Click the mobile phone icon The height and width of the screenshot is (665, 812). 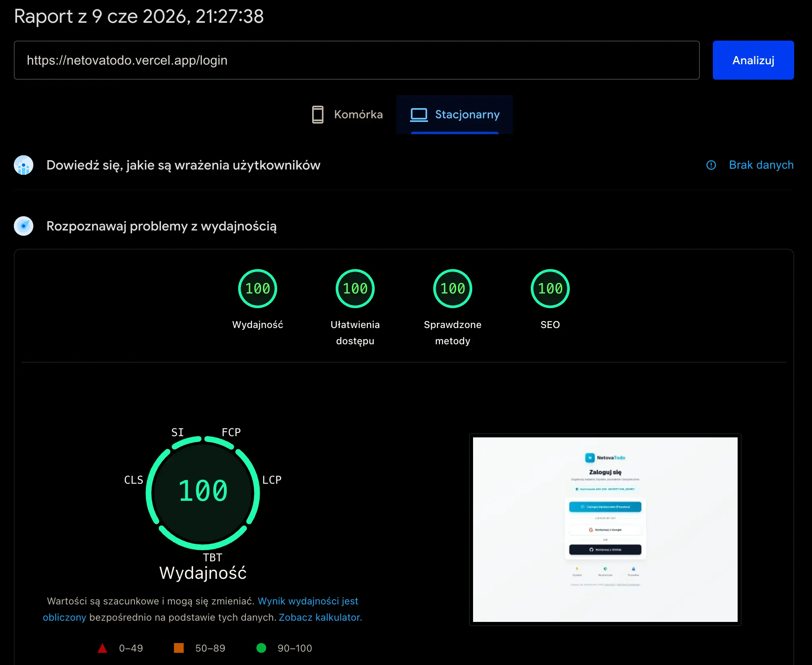[x=317, y=115]
